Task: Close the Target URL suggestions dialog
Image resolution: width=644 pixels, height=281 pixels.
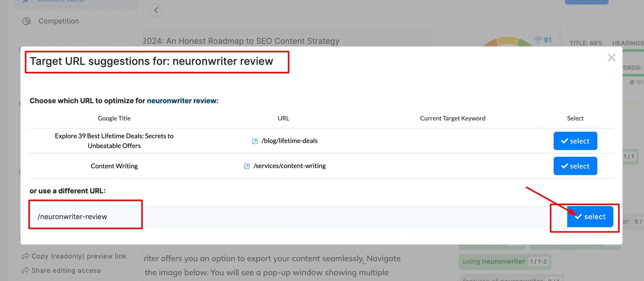Action: (611, 58)
